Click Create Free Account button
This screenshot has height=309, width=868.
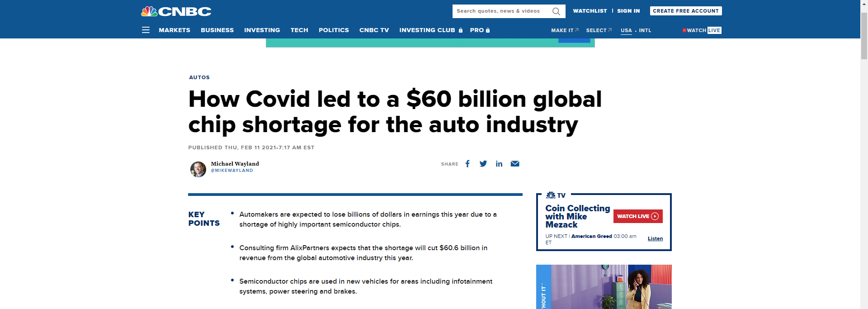(x=685, y=11)
